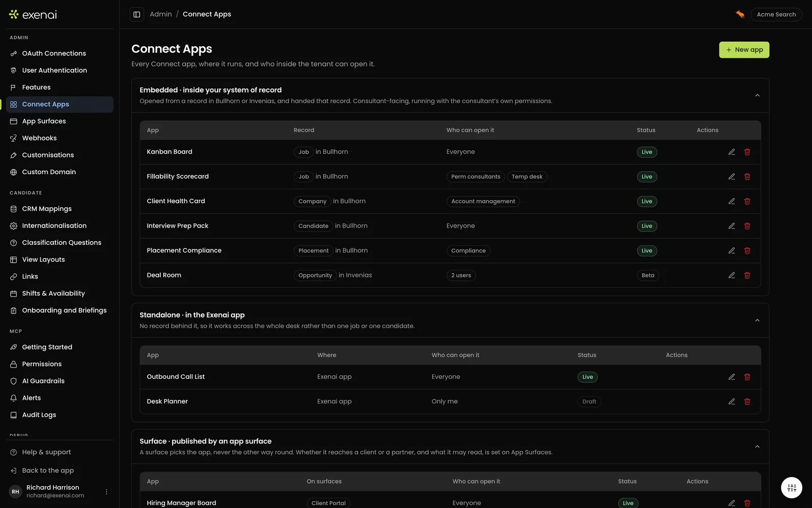Delete the Client Health Card app
Viewport: 812px width, 508px height.
click(x=747, y=201)
